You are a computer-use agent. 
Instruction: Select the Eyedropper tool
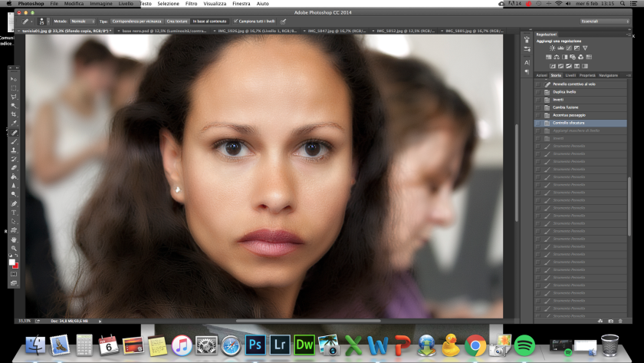(14, 123)
